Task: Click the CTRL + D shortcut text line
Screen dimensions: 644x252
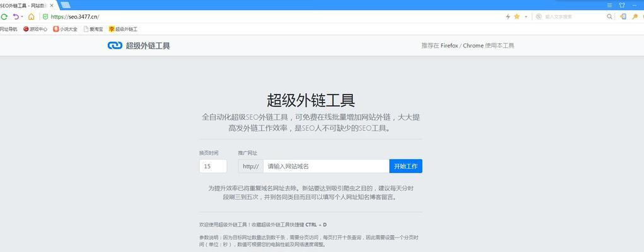Action: point(263,224)
